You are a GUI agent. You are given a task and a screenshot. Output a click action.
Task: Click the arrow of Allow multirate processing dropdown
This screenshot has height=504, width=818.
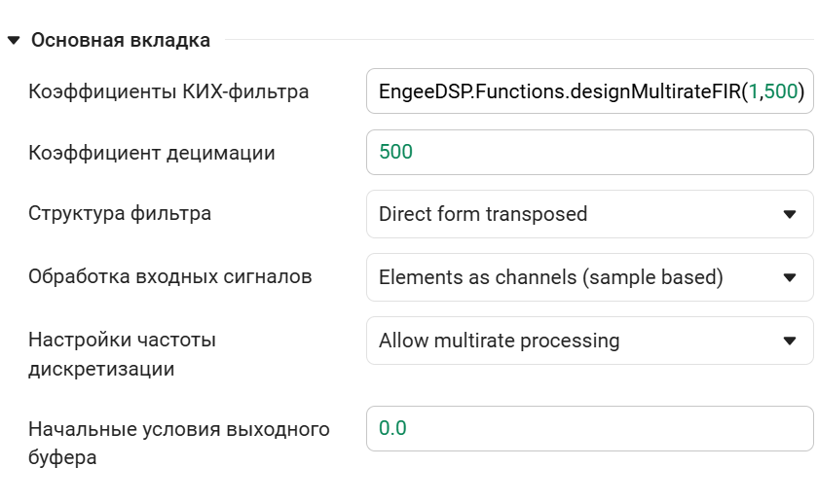tap(789, 341)
